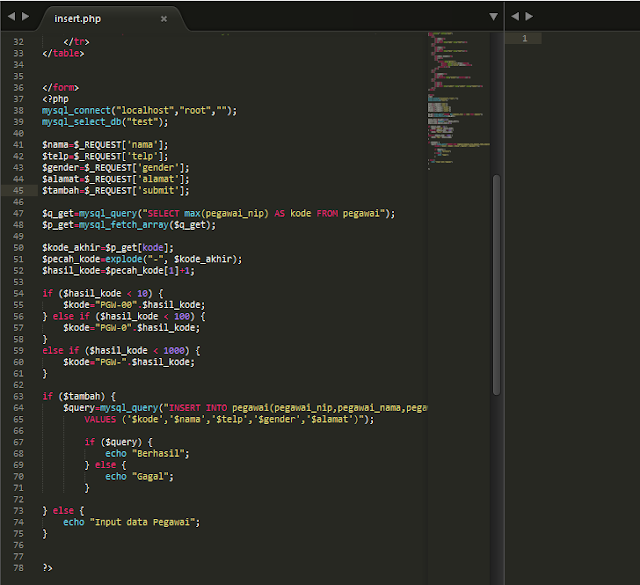Click previous tab arrow in right pane
Viewport: 640px width, 585px height.
(x=515, y=16)
